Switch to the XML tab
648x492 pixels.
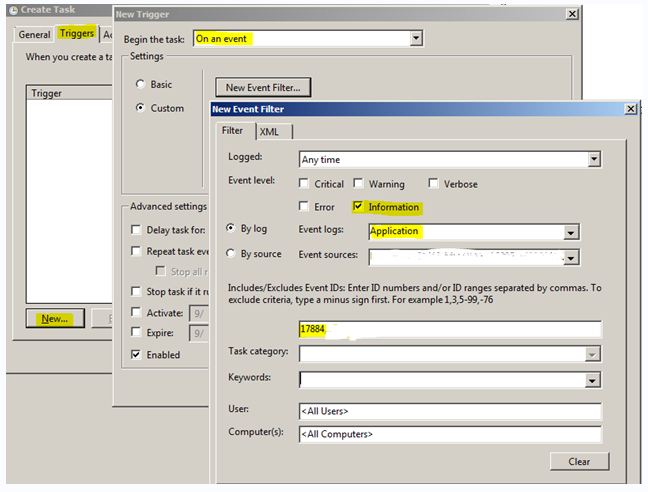point(270,131)
